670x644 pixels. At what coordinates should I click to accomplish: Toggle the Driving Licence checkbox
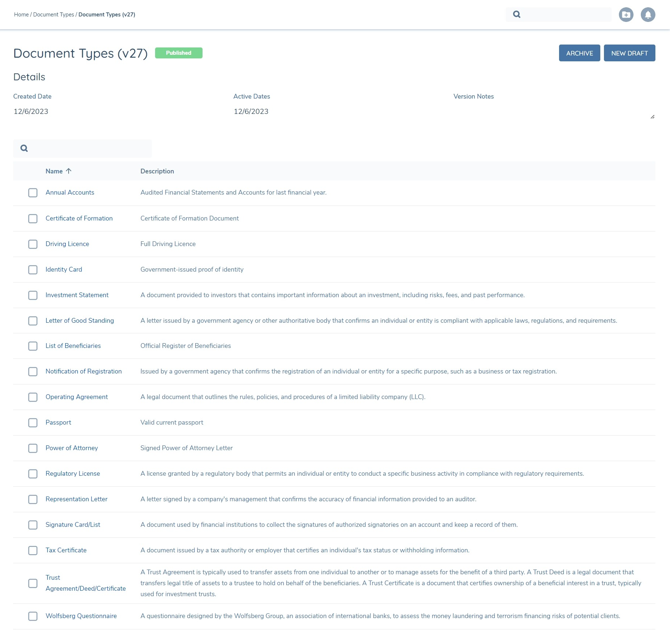pos(33,244)
